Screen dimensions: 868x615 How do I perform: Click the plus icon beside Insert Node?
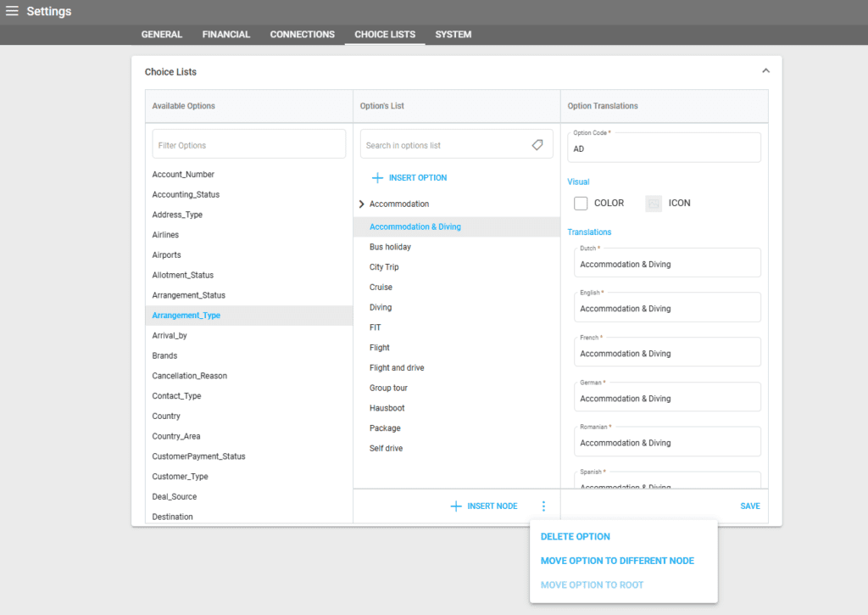pos(456,506)
